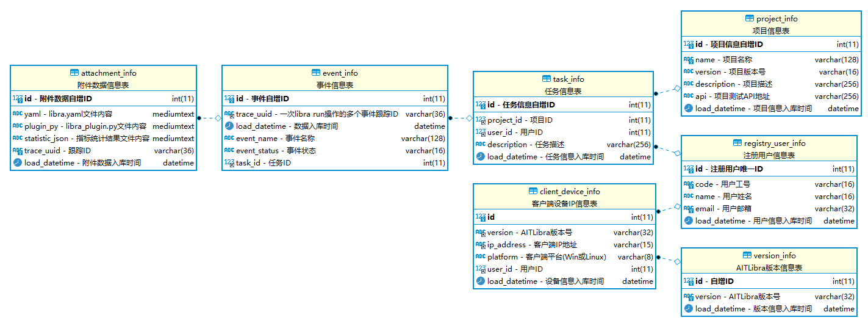Click the task_id column in event_info
Image resolution: width=868 pixels, height=323 pixels.
point(334,162)
